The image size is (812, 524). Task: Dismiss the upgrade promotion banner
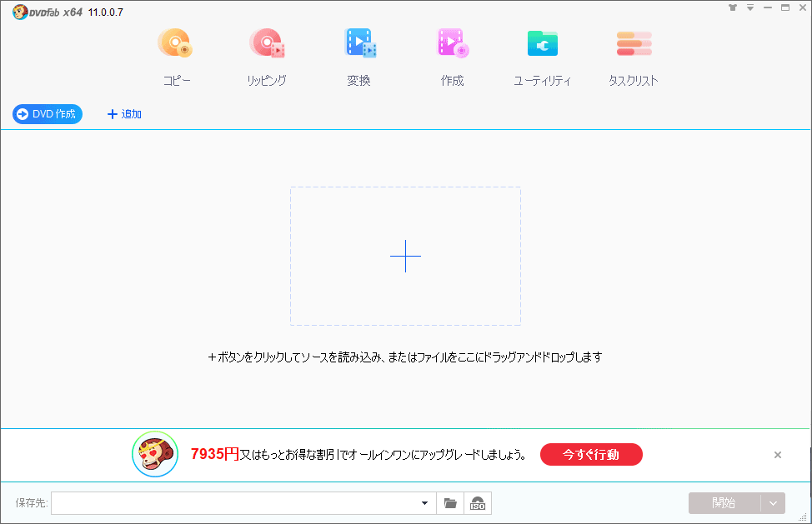pyautogui.click(x=778, y=455)
